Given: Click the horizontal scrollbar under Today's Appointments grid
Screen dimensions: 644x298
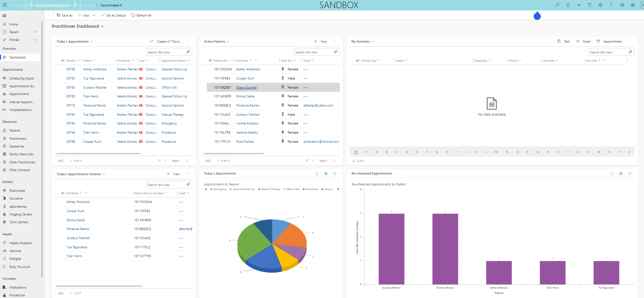Looking at the screenshot, I should click(98, 154).
